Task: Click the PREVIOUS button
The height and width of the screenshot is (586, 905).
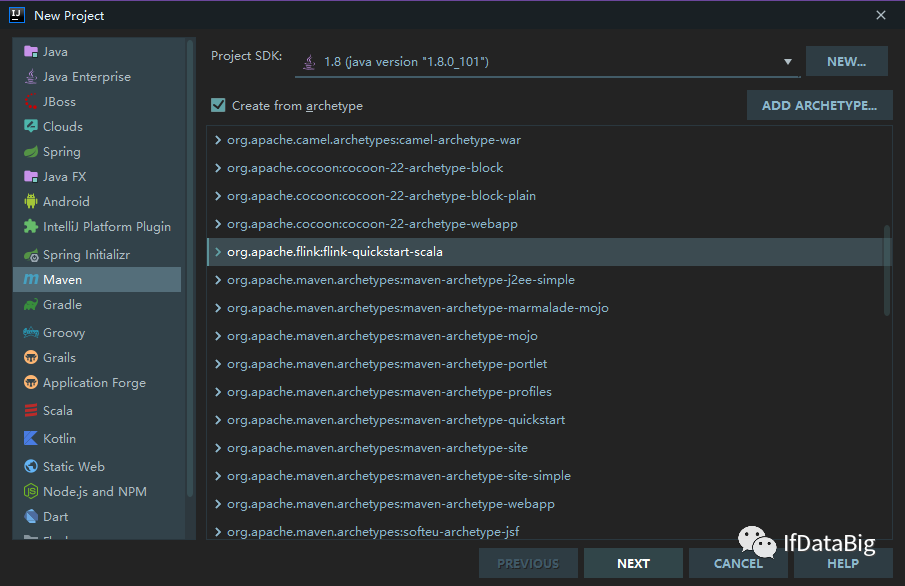Action: 528,563
